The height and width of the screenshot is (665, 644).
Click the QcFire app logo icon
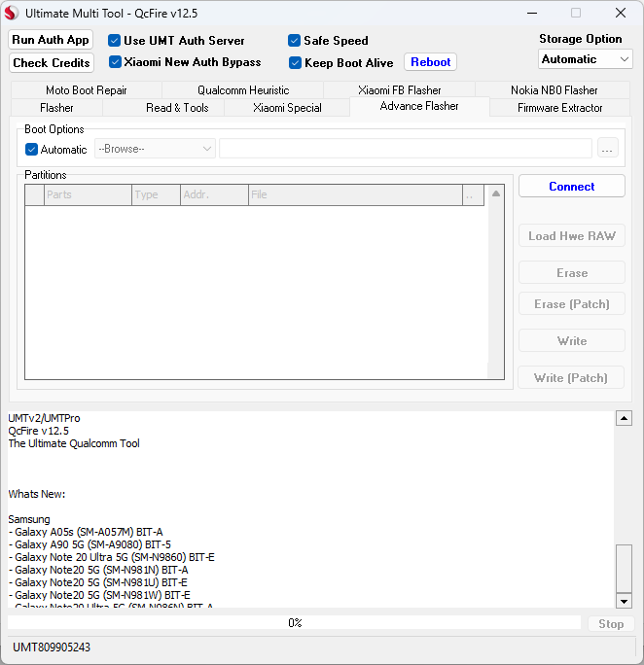(x=12, y=13)
